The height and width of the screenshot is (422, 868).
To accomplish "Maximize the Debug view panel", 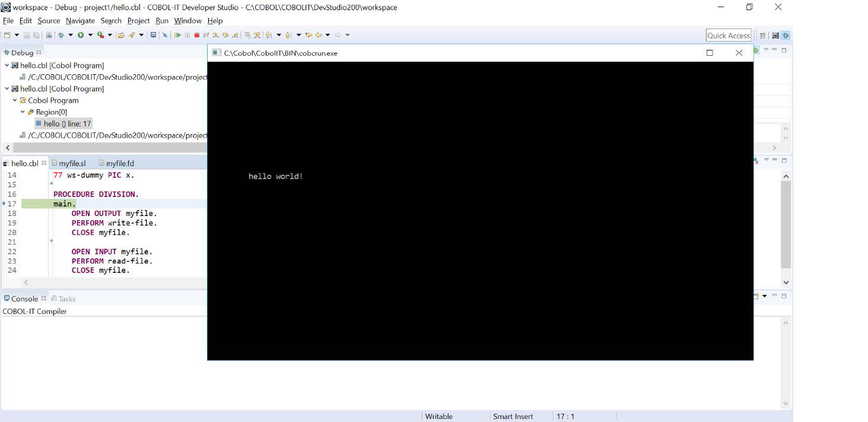I will click(x=784, y=50).
